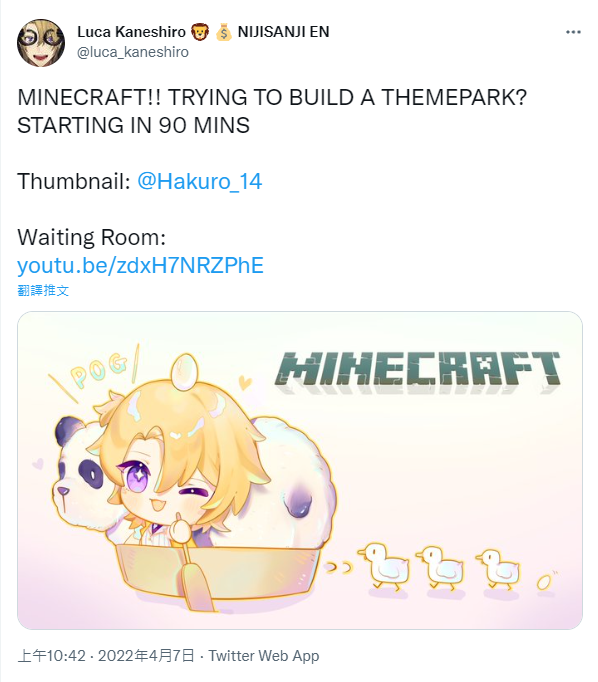The image size is (598, 682).
Task: Click the @luca_kaneshiro handle
Action: (133, 52)
